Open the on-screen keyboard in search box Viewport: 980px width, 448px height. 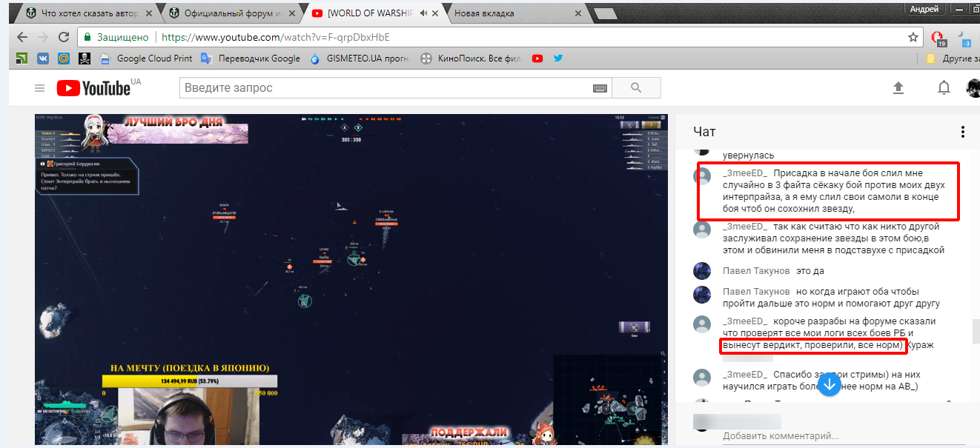[600, 88]
